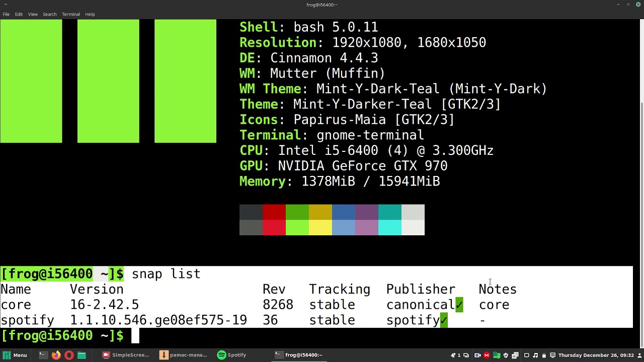The height and width of the screenshot is (362, 644).
Task: Open the Manjaro Menu button
Action: point(15,355)
